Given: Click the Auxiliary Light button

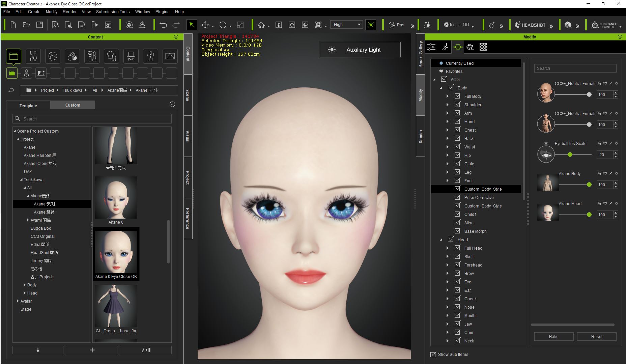Looking at the screenshot, I should [360, 50].
